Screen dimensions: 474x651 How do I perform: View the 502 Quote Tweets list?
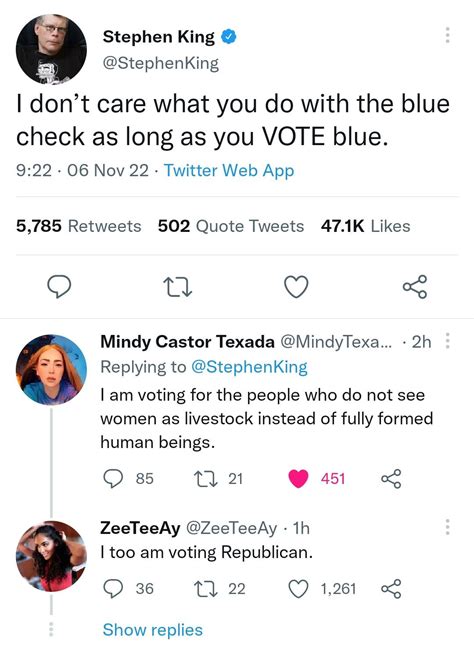pos(231,226)
